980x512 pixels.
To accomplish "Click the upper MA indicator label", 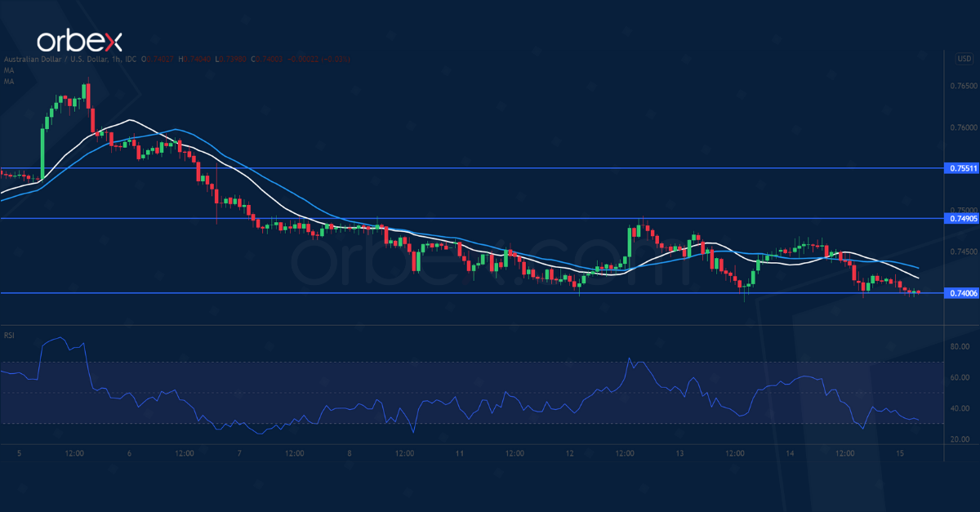I will pos(8,70).
